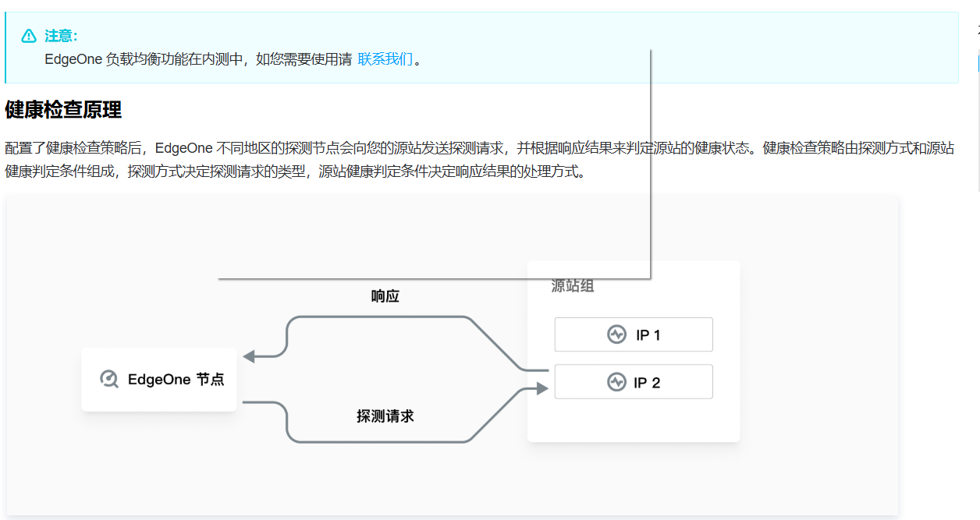Viewport: 980px width, 520px height.
Task: Click the 健康检查原理 heading
Action: click(63, 110)
